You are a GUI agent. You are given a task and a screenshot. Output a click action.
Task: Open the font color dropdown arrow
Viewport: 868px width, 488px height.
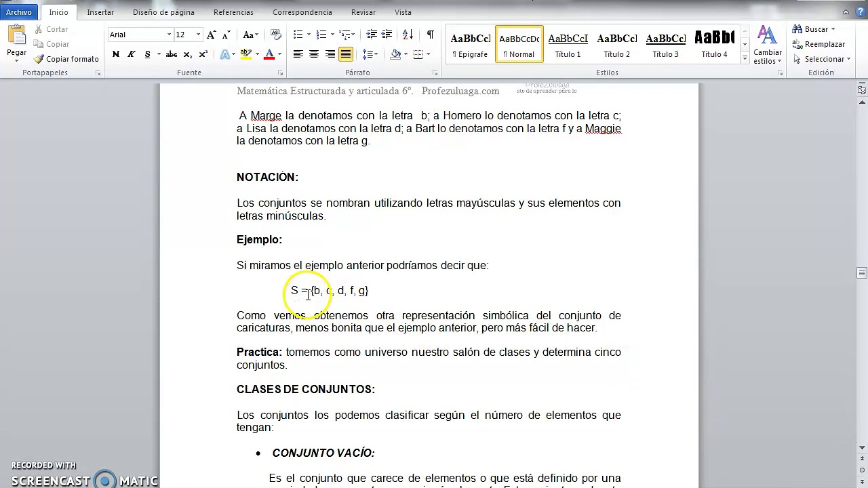280,54
